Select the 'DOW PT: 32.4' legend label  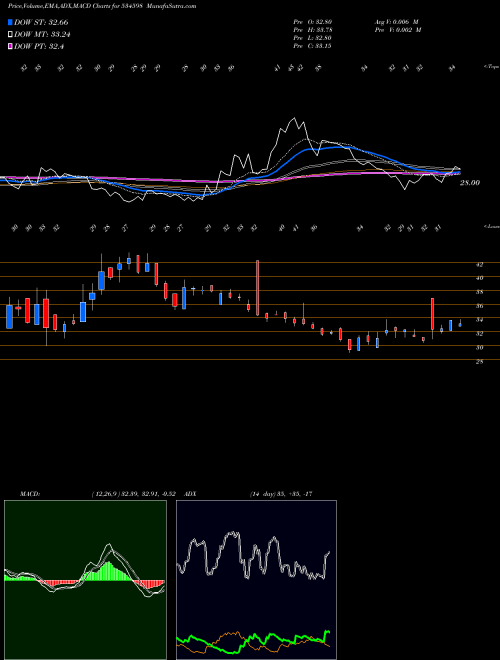(39, 47)
